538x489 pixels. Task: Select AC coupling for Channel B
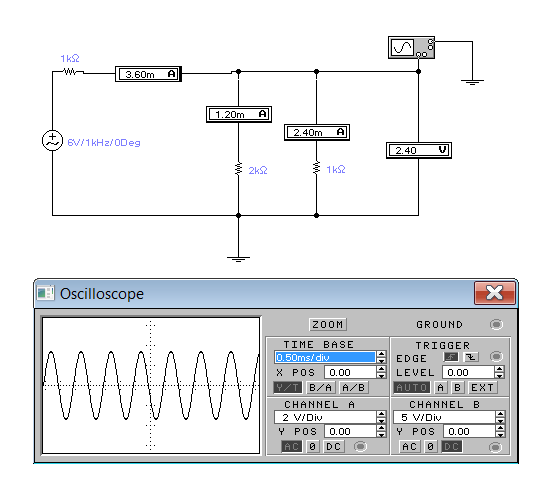[410, 447]
